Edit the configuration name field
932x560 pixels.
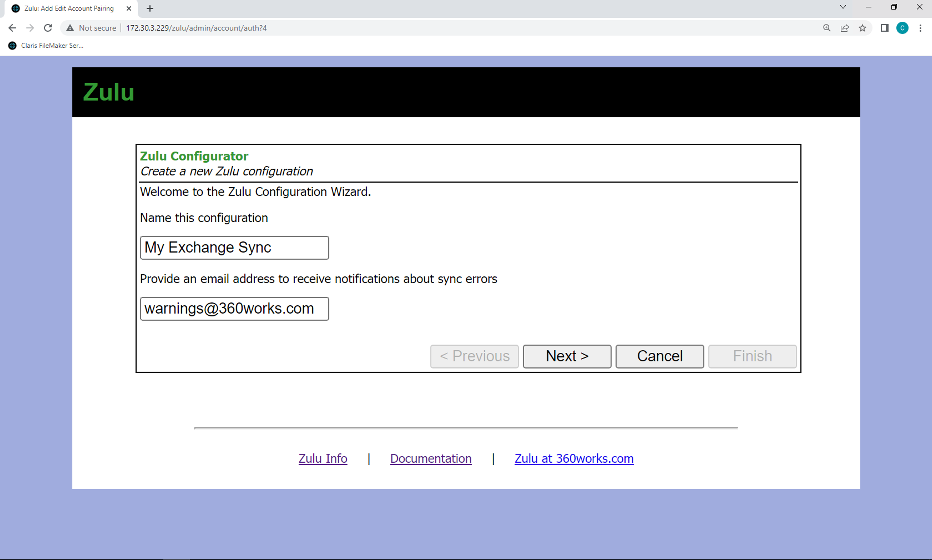pyautogui.click(x=234, y=248)
